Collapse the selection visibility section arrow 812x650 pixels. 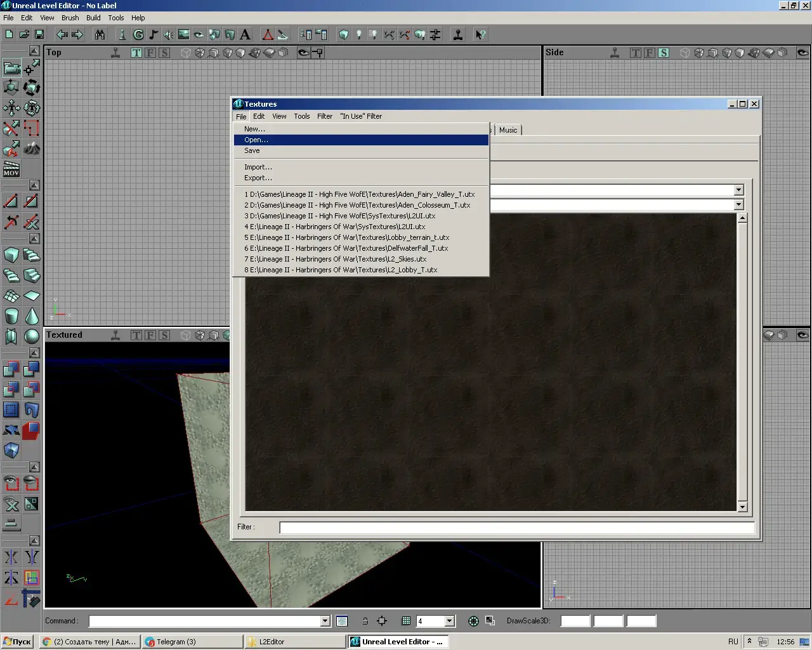pos(34,467)
